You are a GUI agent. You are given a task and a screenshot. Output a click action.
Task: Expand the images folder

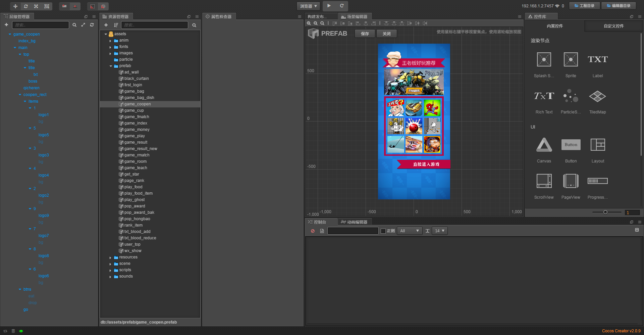coord(111,53)
